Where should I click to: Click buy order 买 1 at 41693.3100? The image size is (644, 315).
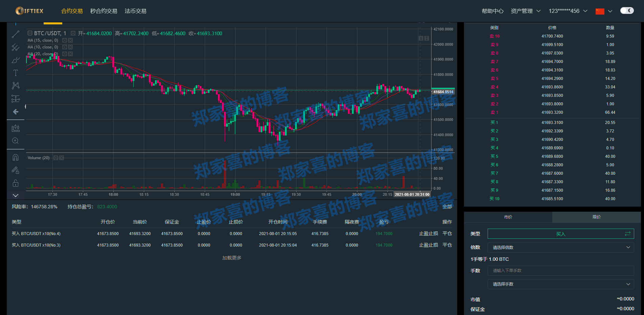click(552, 123)
